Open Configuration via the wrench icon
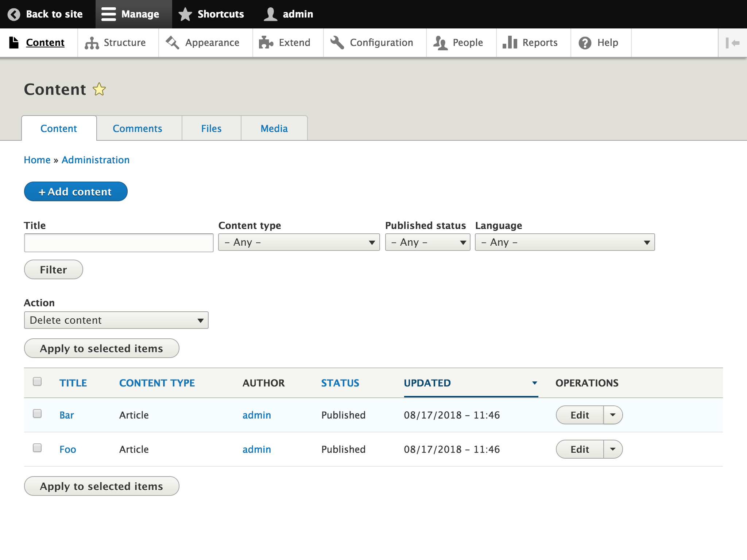747x560 pixels. click(x=337, y=43)
